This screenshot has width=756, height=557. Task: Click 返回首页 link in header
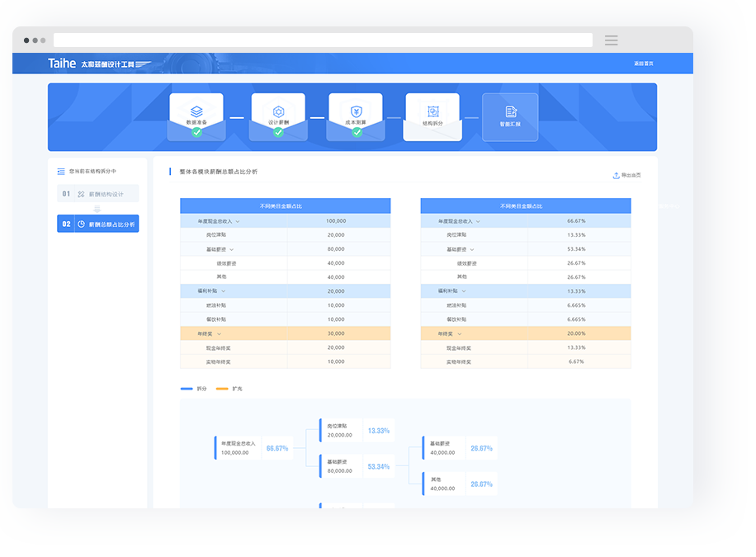(x=643, y=64)
